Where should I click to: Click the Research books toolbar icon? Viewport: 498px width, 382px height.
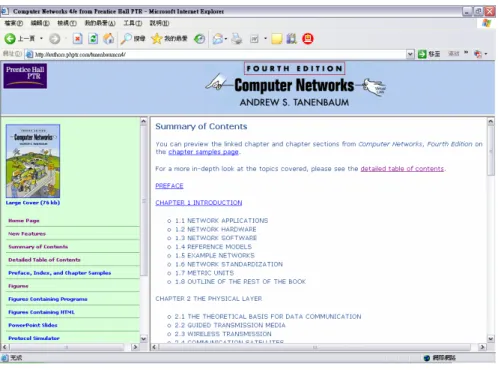292,39
